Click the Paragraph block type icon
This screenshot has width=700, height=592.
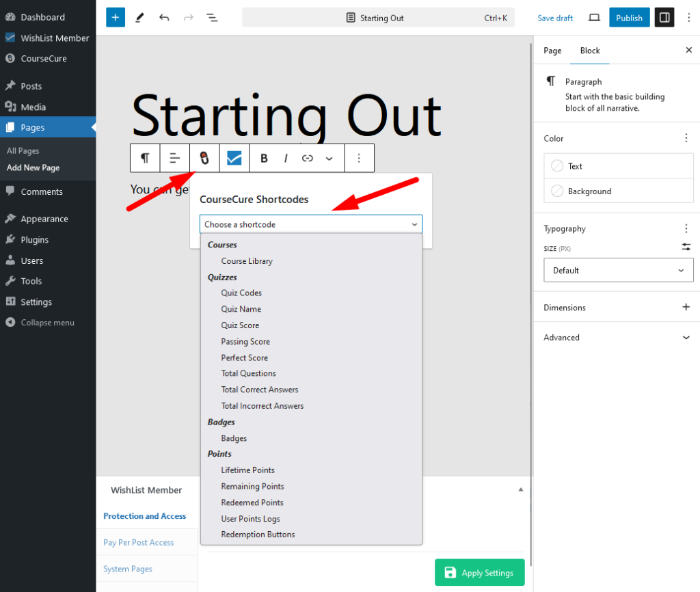click(145, 158)
